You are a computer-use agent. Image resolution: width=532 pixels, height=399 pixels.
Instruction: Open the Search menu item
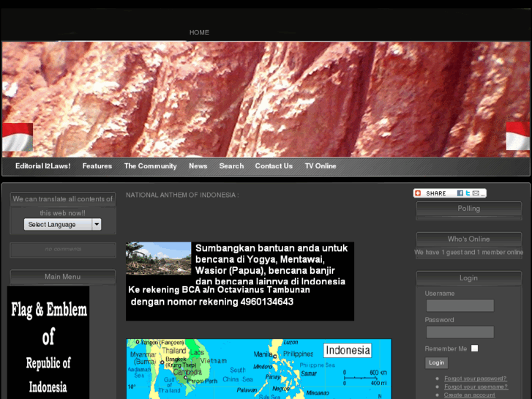click(231, 166)
